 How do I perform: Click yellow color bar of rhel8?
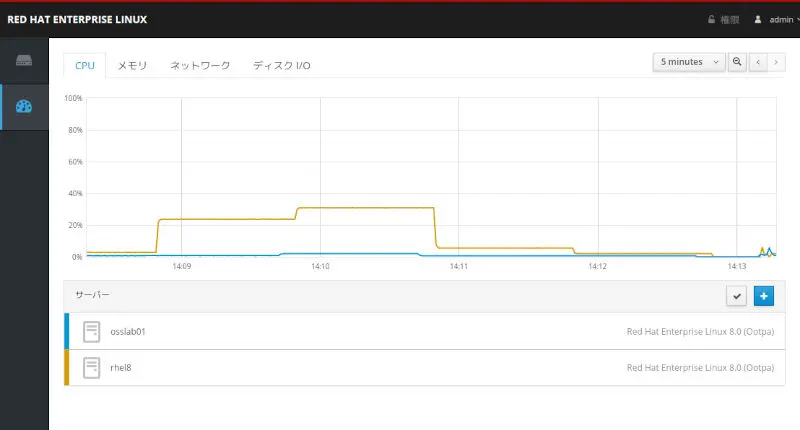tap(66, 368)
